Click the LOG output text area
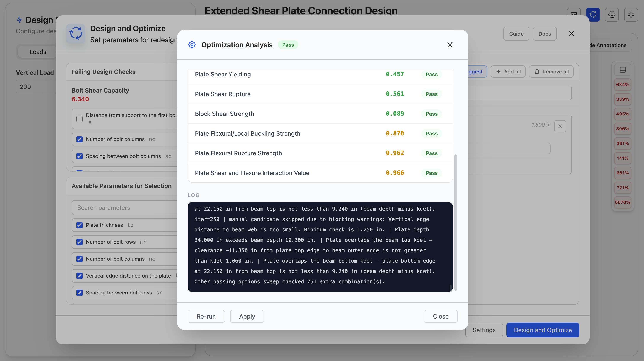 (x=320, y=247)
